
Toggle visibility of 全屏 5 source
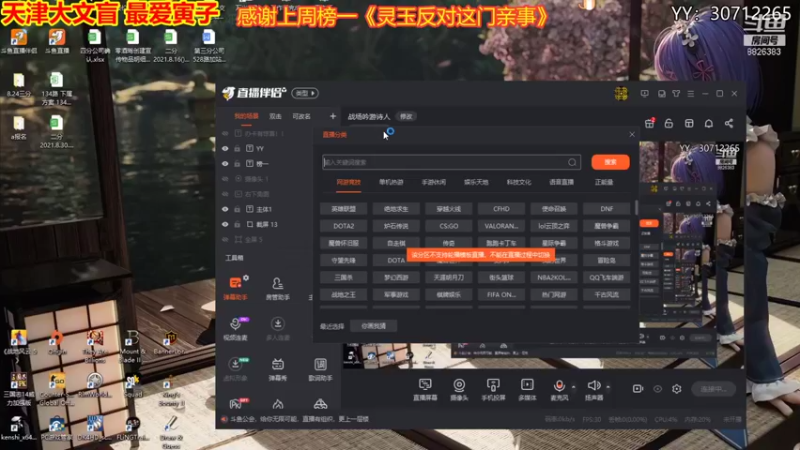225,239
